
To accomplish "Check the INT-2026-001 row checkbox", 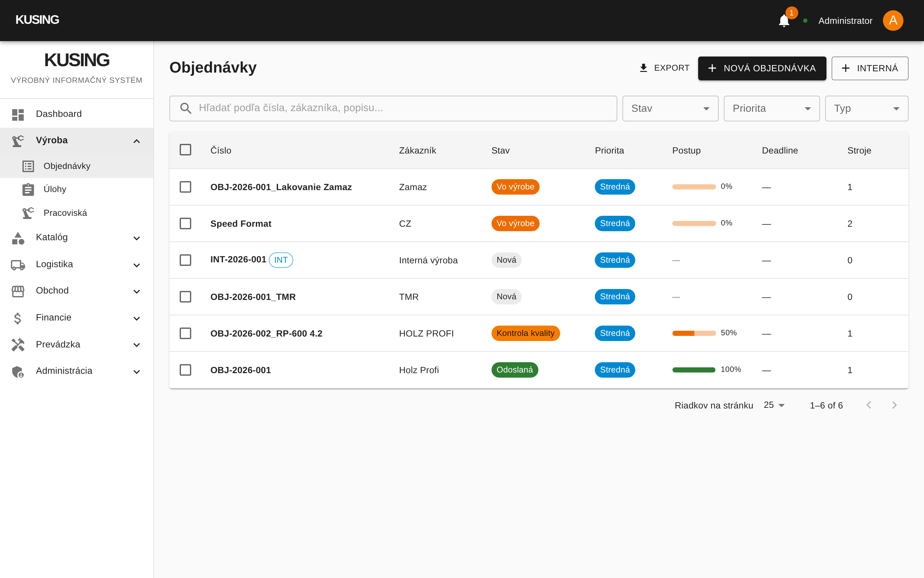I will point(185,260).
